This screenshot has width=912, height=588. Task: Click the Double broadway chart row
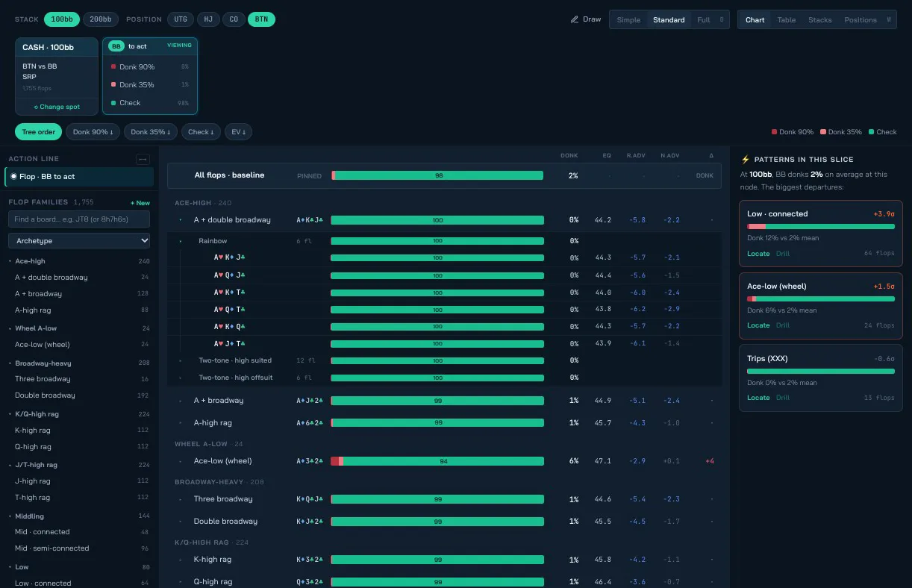445,522
